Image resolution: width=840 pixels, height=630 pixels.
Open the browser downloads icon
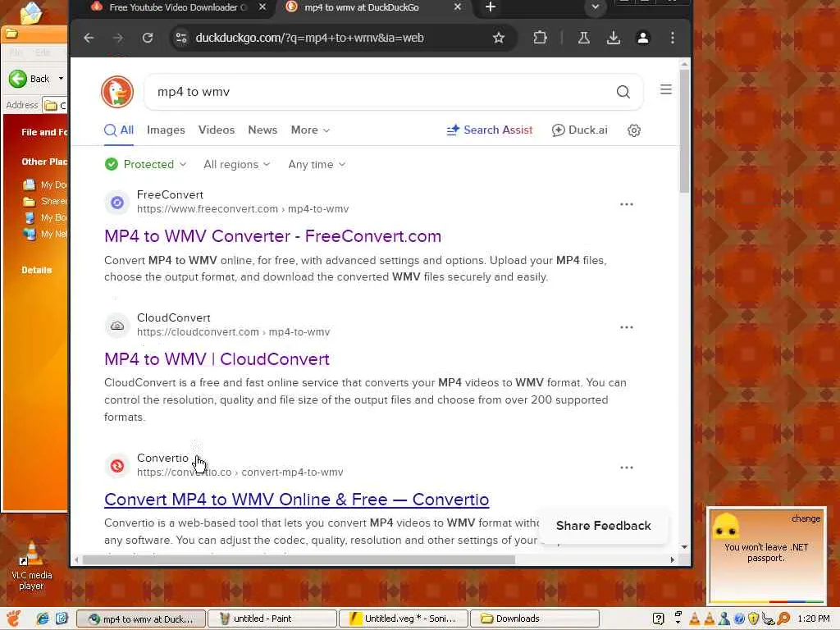(x=614, y=38)
